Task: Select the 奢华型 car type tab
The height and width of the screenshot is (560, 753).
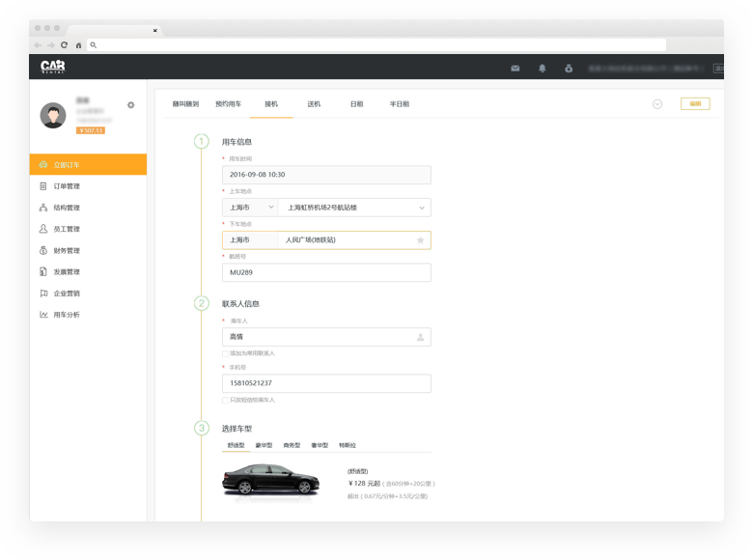Action: click(320, 445)
